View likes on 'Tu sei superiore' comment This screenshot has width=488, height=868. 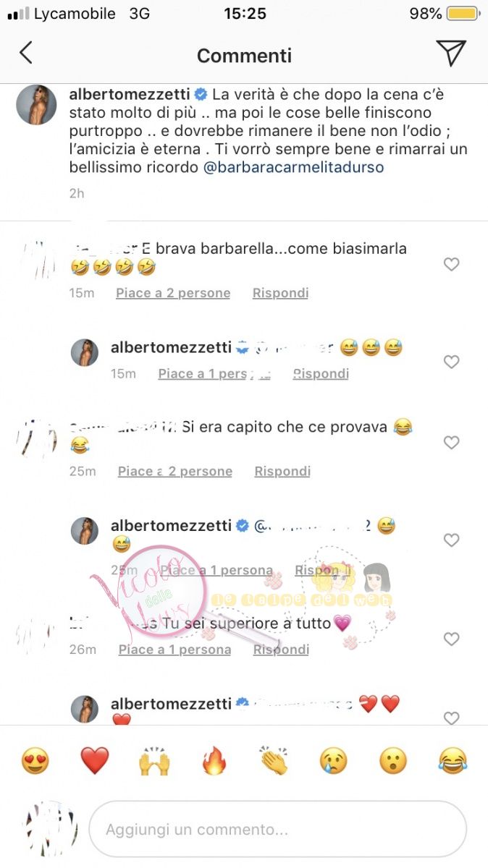[174, 650]
